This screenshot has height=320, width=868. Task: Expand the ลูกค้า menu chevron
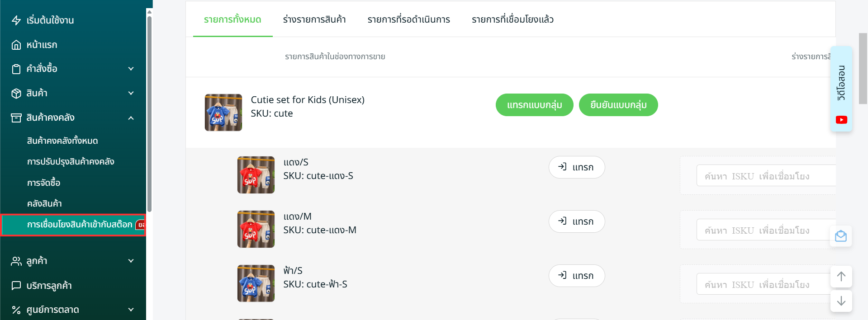131,261
